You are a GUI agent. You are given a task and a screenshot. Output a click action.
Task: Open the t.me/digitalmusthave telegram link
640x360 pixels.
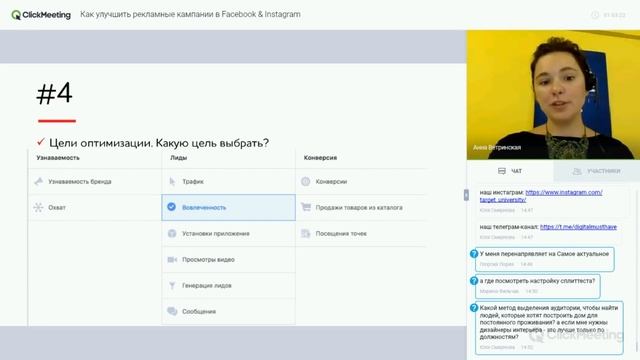pos(578,227)
